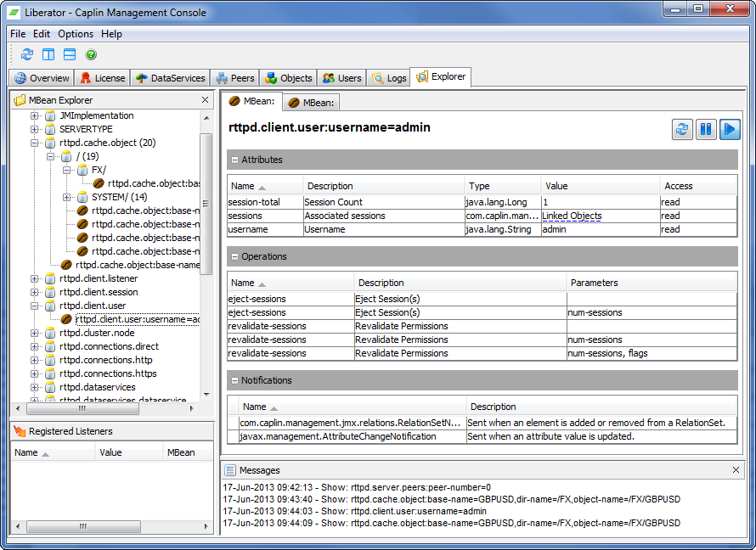Viewport: 756px width, 550px height.
Task: Select the second MBean sub-tab
Action: [311, 103]
